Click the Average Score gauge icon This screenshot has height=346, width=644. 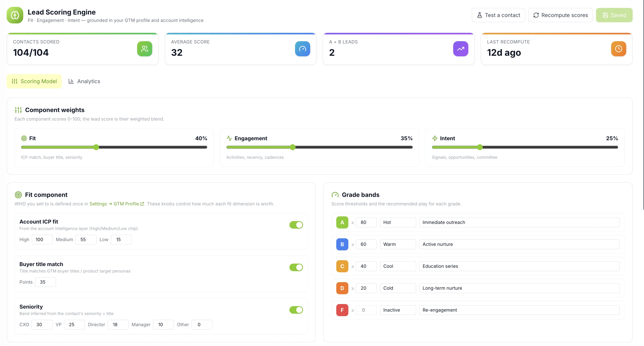tap(302, 49)
